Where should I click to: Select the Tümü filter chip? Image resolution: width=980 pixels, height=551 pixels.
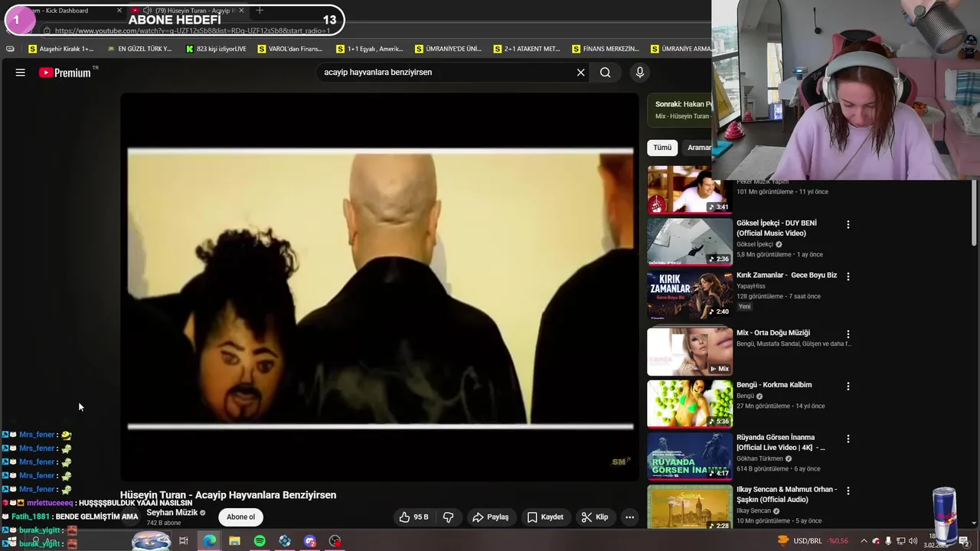click(662, 148)
